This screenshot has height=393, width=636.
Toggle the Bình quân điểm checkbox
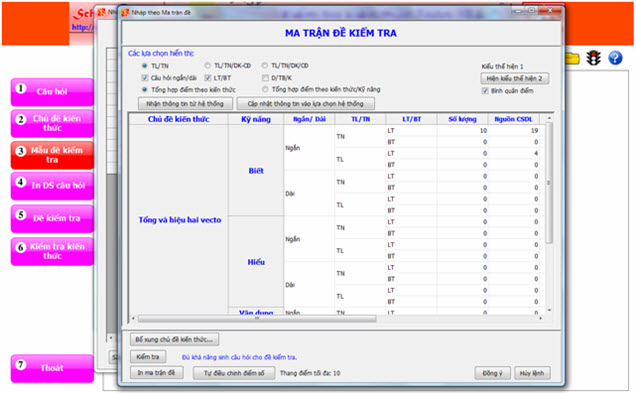(x=485, y=90)
